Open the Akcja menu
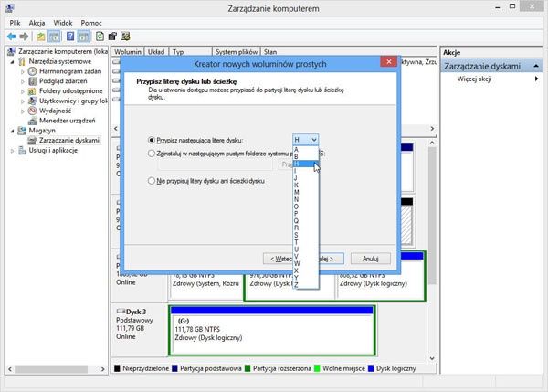 pyautogui.click(x=37, y=23)
